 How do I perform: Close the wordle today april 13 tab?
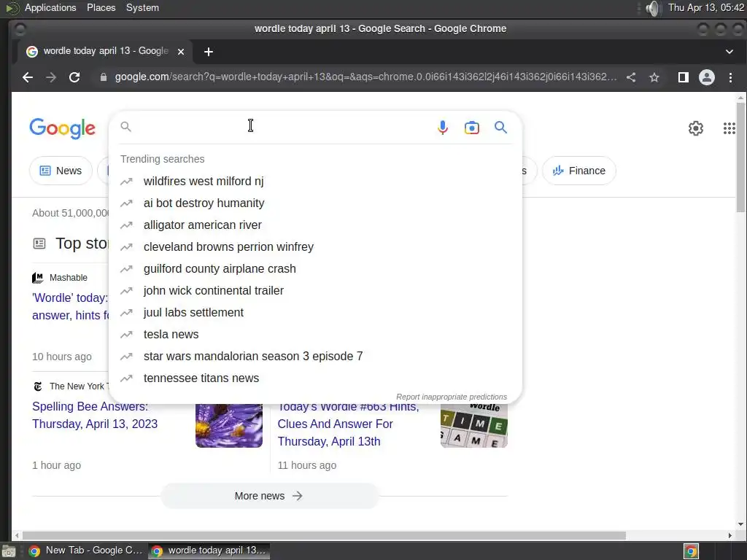[181, 52]
